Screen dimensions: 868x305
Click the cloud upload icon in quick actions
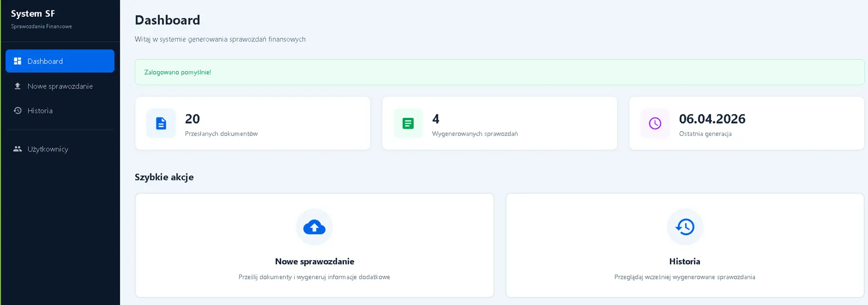tap(314, 227)
